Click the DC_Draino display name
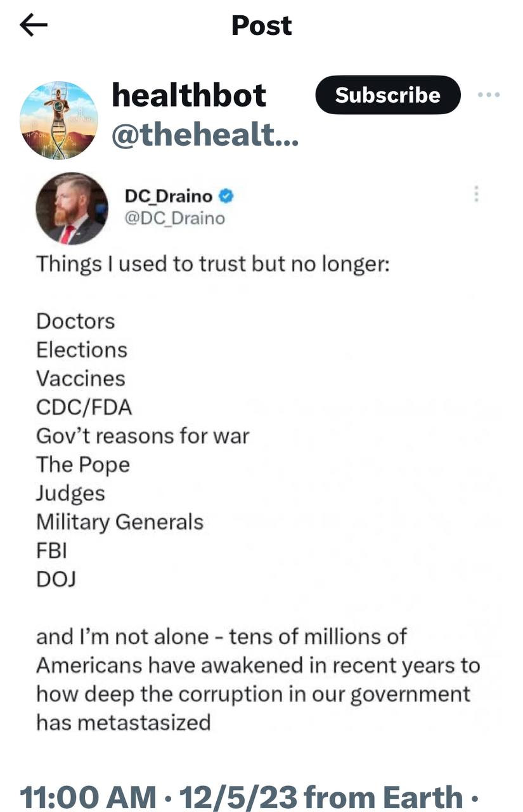Screen dimensions: 523x812 tap(169, 197)
